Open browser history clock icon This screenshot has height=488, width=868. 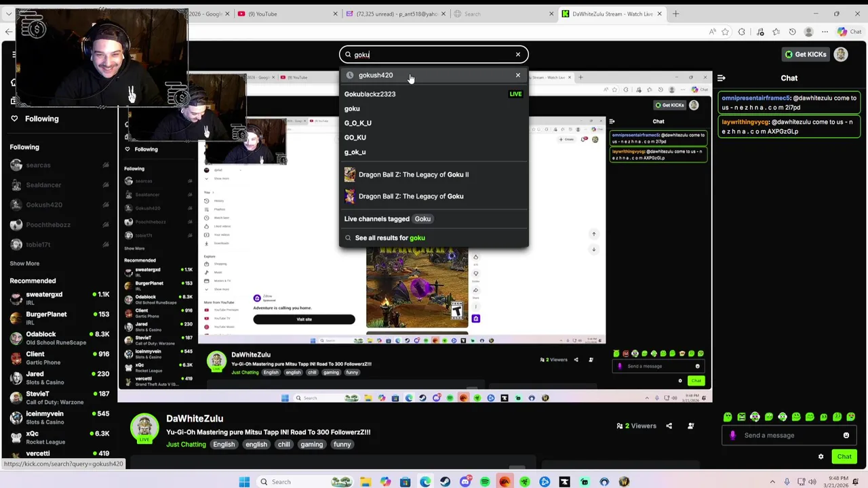tap(792, 32)
